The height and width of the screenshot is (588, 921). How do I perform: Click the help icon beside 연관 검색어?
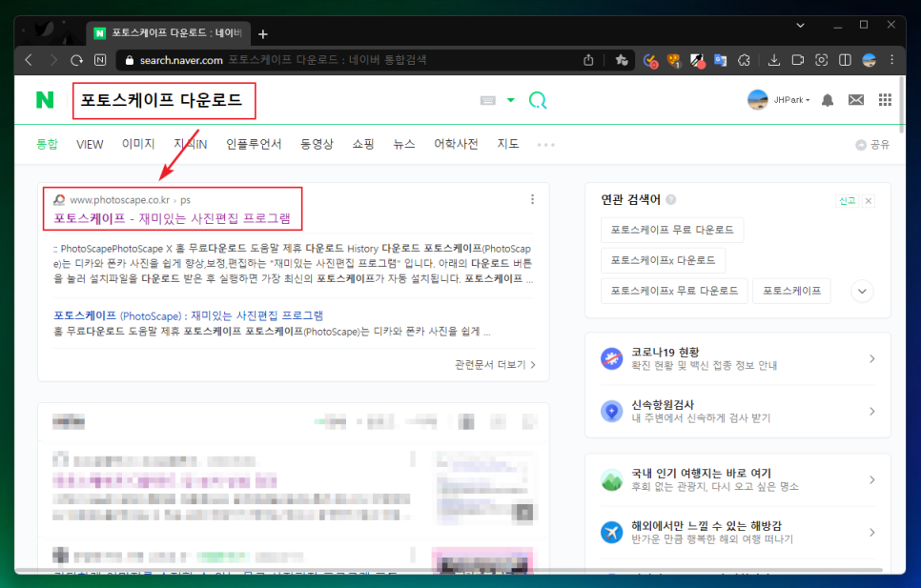[671, 199]
